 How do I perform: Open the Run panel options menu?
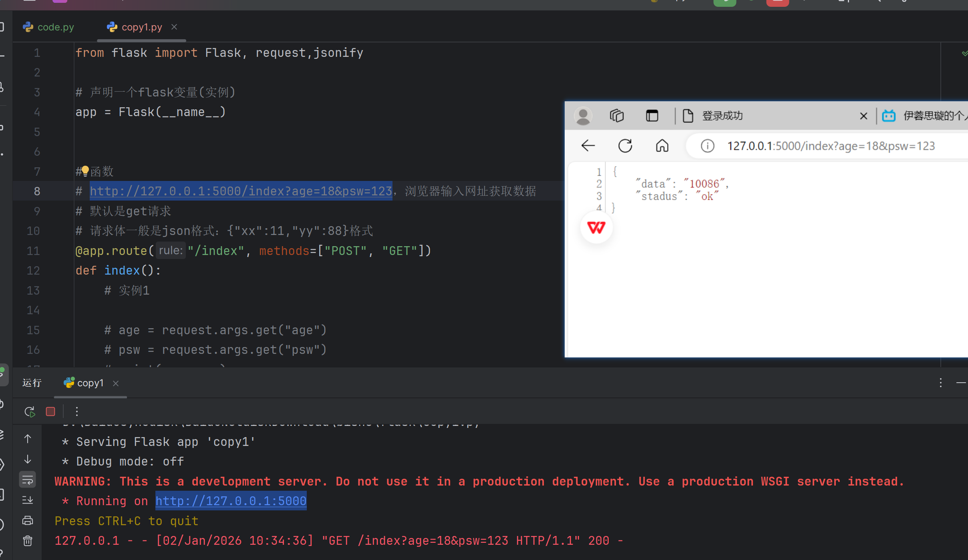point(940,383)
